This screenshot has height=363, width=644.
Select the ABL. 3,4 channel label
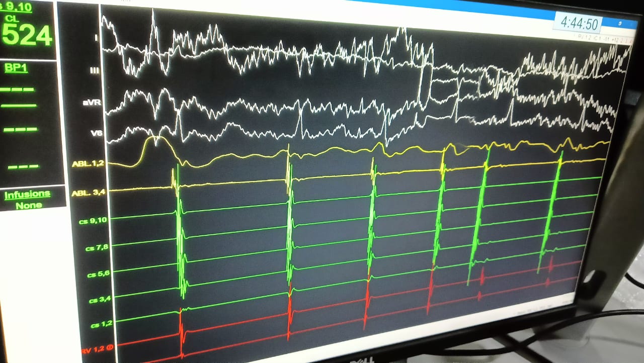89,192
